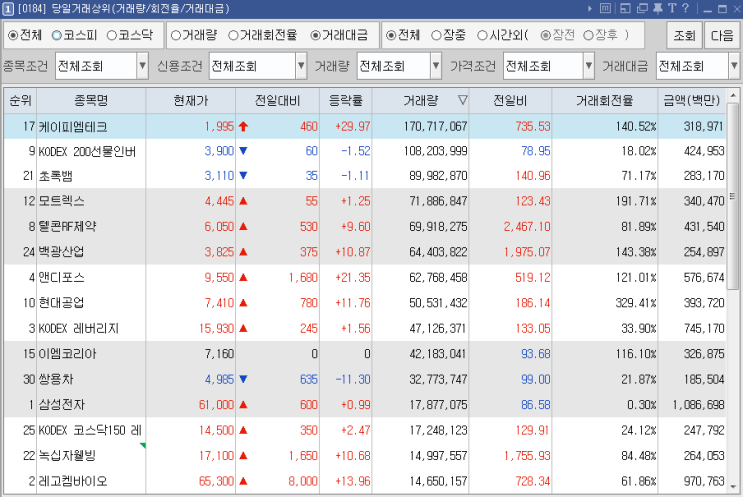Select the 시간외 radio button

click(x=482, y=35)
